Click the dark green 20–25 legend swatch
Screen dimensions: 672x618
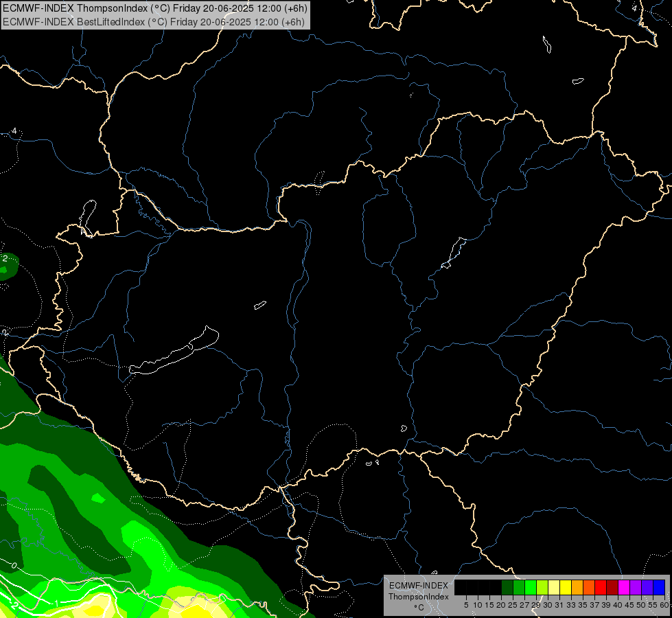tap(507, 587)
